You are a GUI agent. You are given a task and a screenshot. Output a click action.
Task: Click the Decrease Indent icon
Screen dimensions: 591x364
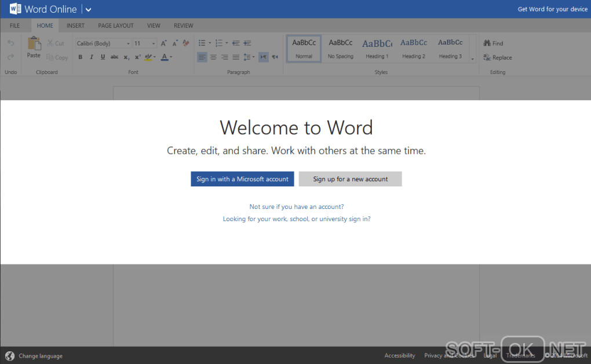pyautogui.click(x=236, y=43)
